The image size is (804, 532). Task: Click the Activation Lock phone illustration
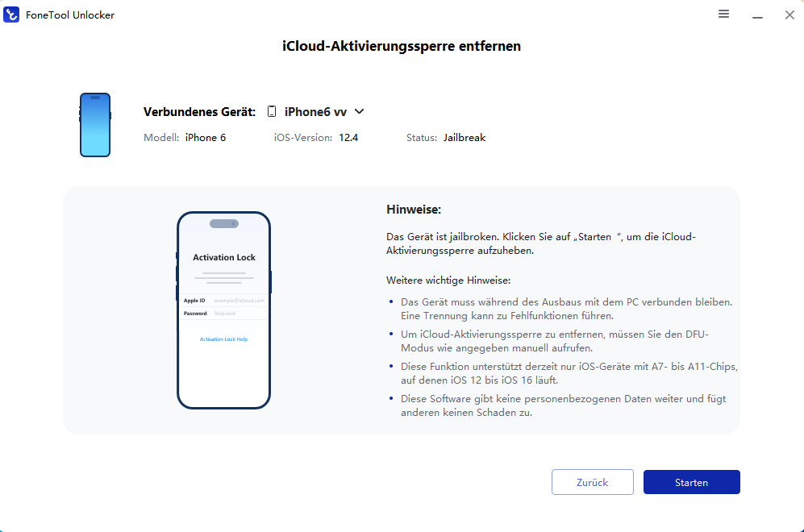223,310
